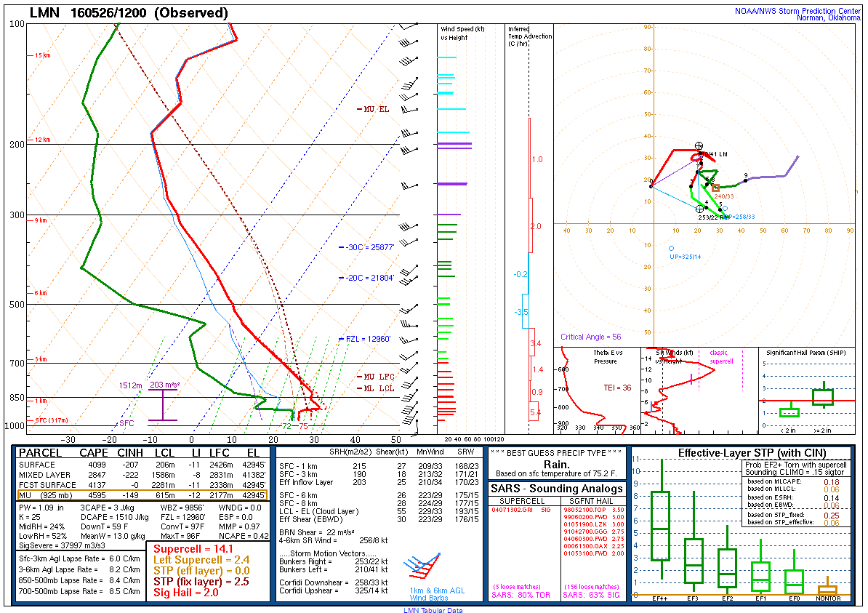Click the 'DCAPE = 1510 J/kg' value
This screenshot has height=613, width=868.
click(115, 517)
